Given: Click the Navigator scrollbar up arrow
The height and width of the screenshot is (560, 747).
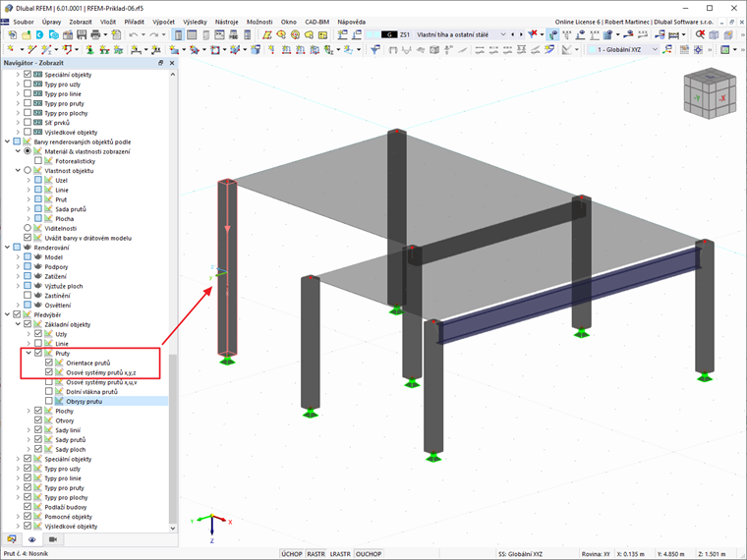Looking at the screenshot, I should [x=172, y=75].
